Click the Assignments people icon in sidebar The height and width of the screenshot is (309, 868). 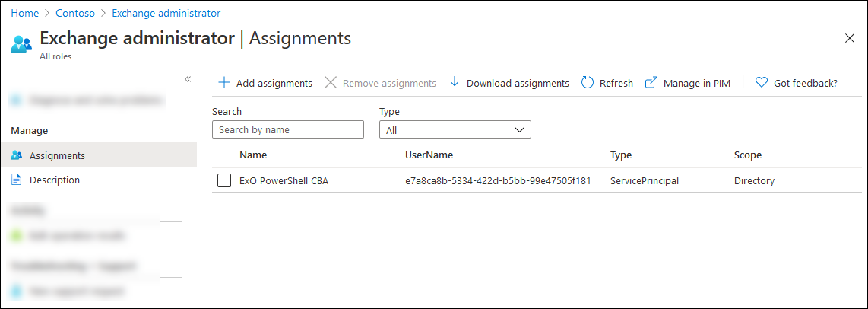tap(17, 155)
